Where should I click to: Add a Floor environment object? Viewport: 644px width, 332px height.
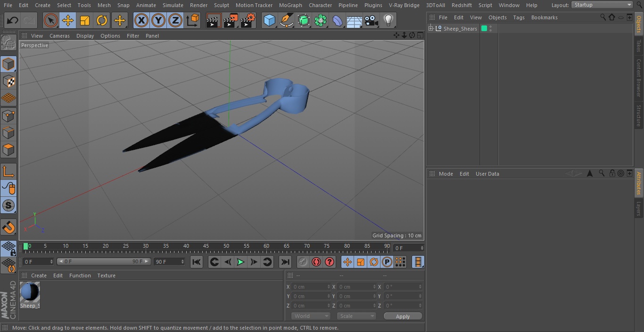coord(355,21)
